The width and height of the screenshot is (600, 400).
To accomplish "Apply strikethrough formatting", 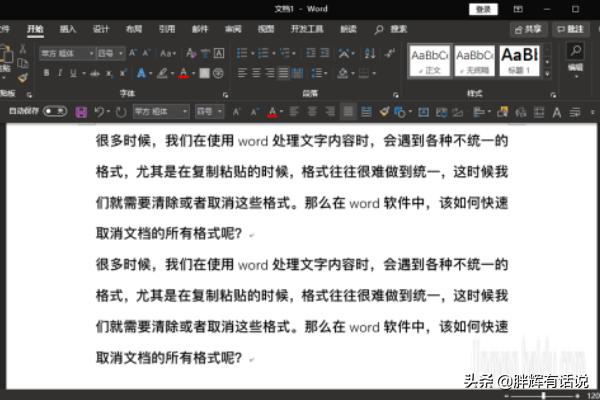I will pyautogui.click(x=95, y=73).
